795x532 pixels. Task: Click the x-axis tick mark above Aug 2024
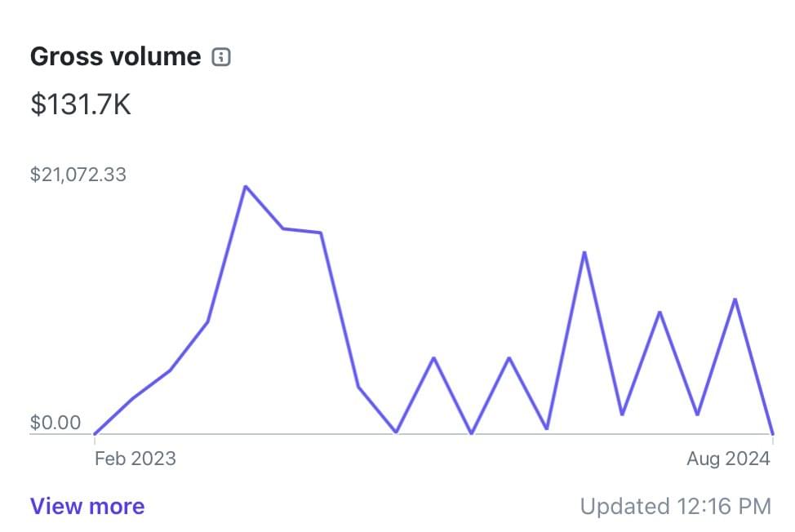click(x=772, y=439)
